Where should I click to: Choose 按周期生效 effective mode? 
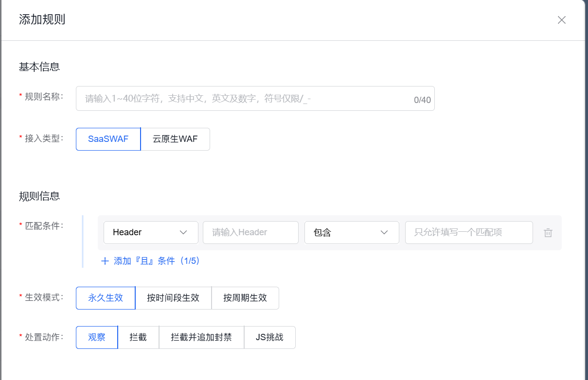click(246, 298)
